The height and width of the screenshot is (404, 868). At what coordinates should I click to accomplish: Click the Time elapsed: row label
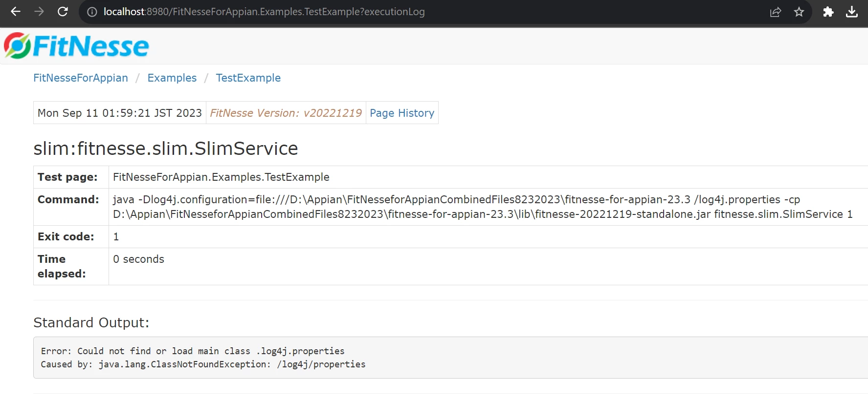(x=62, y=266)
